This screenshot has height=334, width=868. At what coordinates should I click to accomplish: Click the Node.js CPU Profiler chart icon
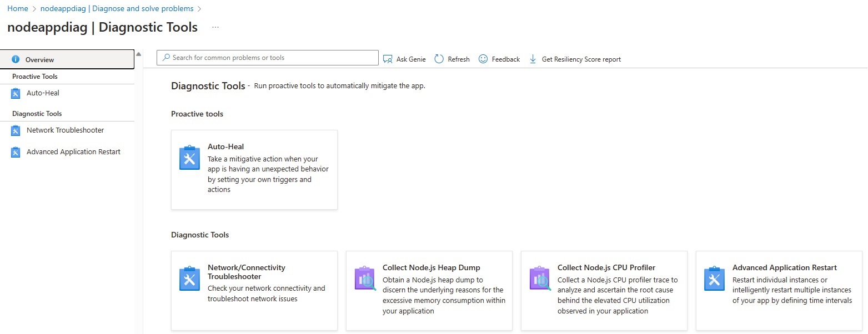coord(540,279)
